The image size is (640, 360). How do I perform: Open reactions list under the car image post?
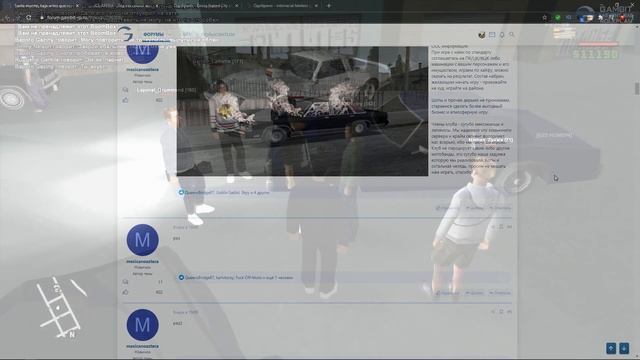coord(227,192)
